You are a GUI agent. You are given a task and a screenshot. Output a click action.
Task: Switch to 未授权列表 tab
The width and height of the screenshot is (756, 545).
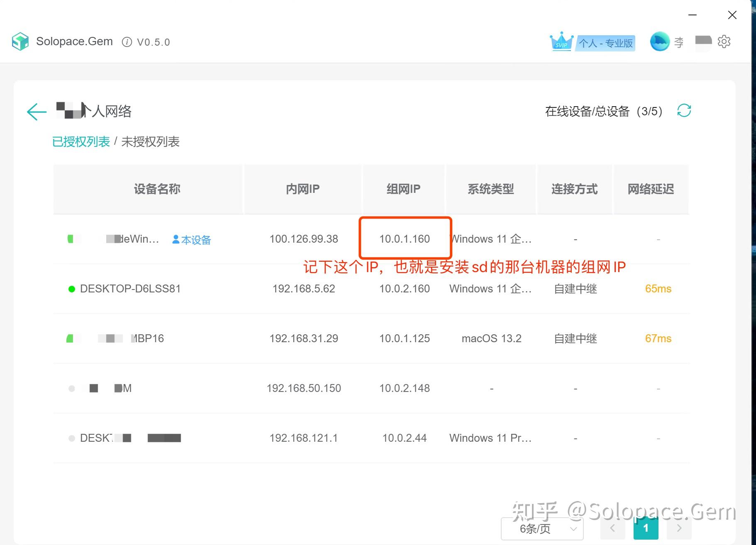(x=150, y=142)
